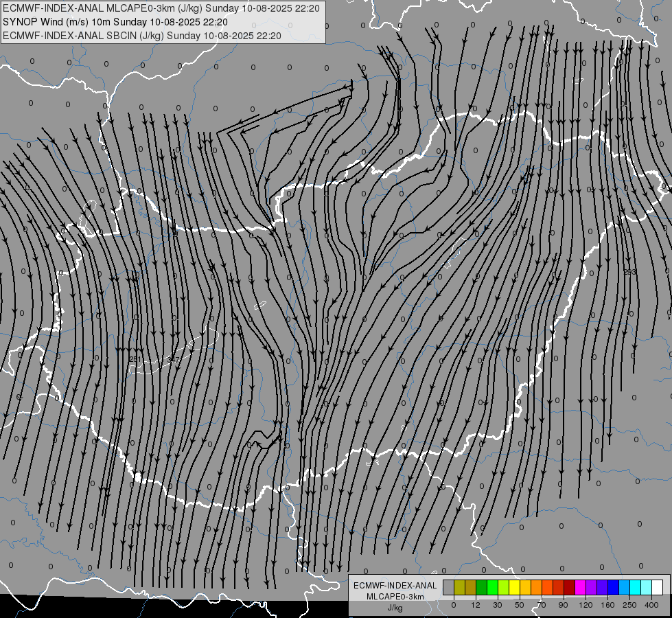Click the legend tick value '0'
This screenshot has width=672, height=618.
[454, 605]
